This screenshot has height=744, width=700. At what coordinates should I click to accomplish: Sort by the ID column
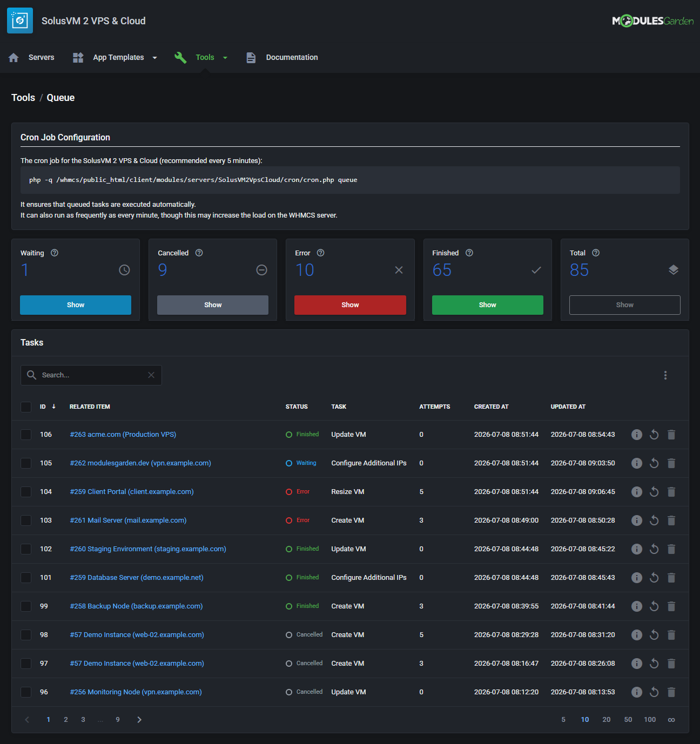(48, 407)
